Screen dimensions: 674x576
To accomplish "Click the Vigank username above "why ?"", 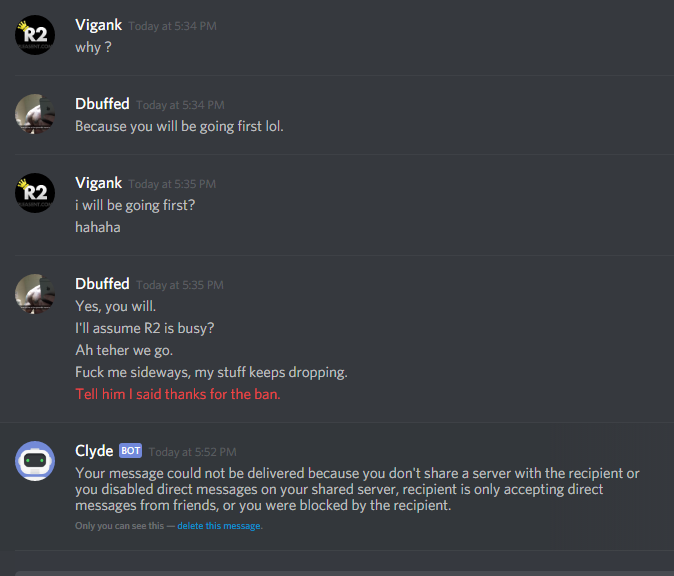I will [x=98, y=25].
